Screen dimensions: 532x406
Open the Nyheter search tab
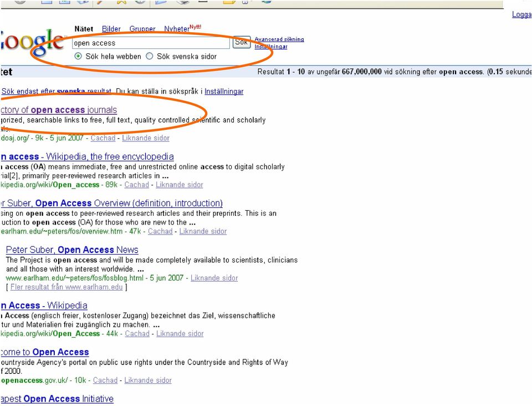pyautogui.click(x=177, y=29)
